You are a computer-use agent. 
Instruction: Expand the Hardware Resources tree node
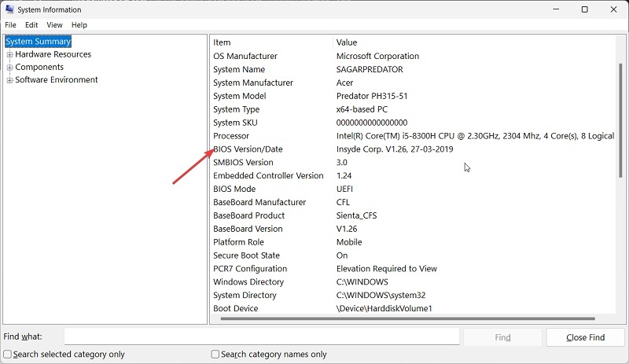9,54
